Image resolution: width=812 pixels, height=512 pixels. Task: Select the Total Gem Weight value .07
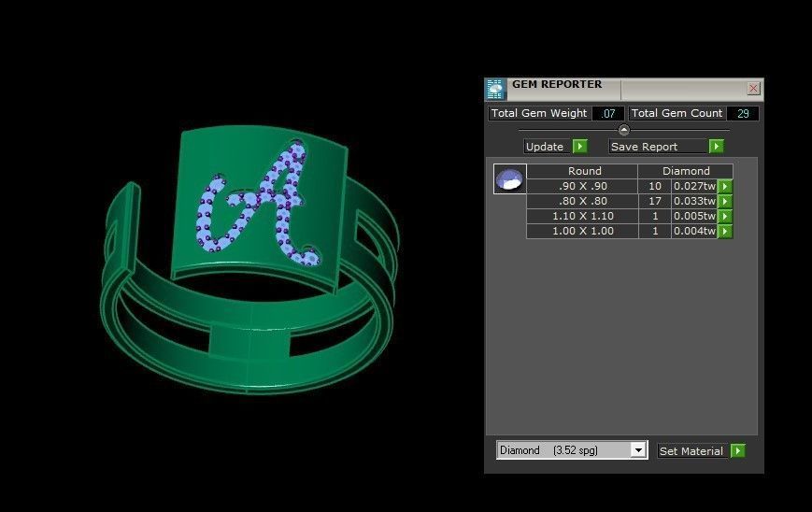608,113
